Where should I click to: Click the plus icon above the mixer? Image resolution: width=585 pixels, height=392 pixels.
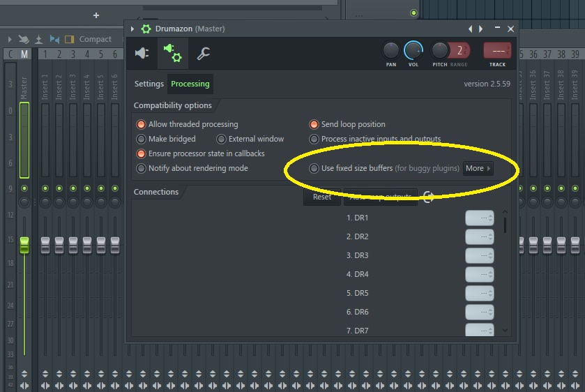[x=96, y=15]
